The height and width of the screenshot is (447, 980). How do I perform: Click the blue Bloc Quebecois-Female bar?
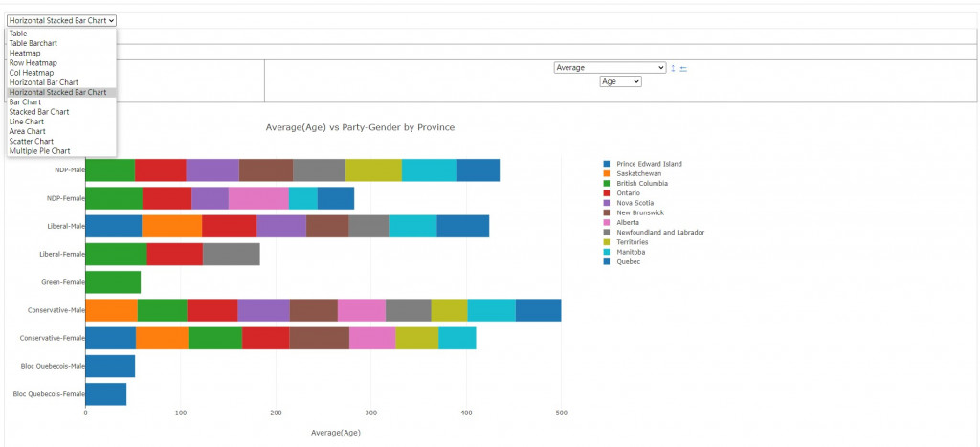click(105, 394)
